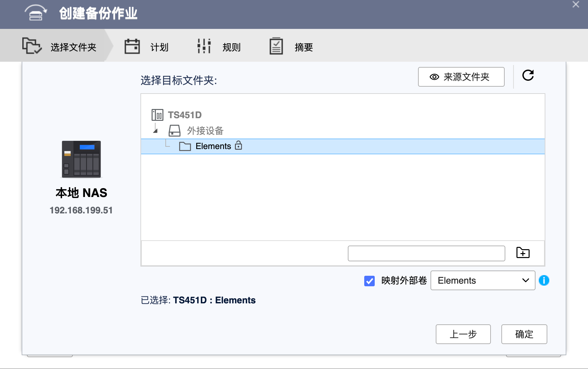Click the 摘要 clipboard step icon

coord(276,46)
